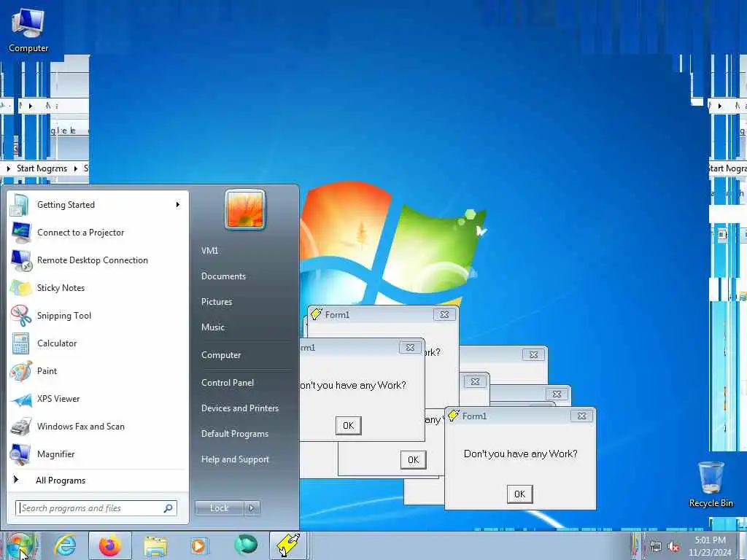Click the Search programs and files field
747x560 pixels.
click(x=96, y=508)
